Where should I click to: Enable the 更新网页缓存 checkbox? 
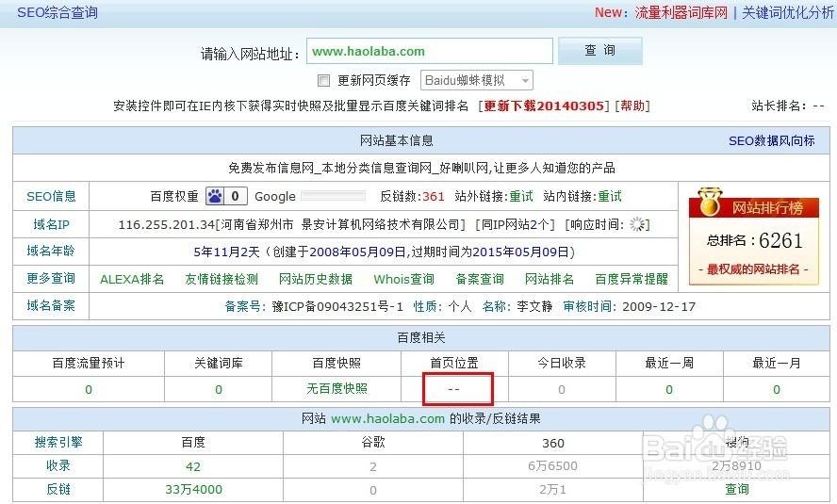point(323,80)
